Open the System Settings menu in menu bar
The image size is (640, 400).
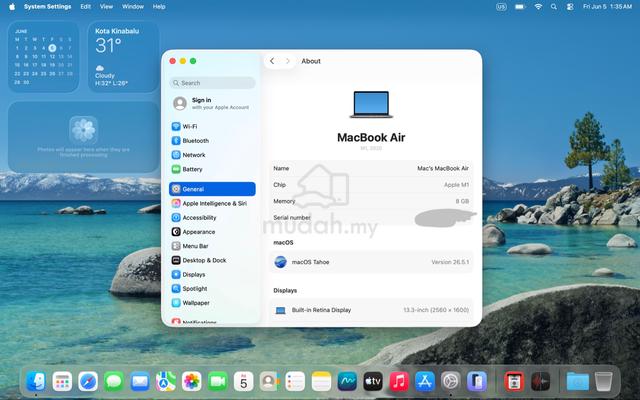pos(47,7)
